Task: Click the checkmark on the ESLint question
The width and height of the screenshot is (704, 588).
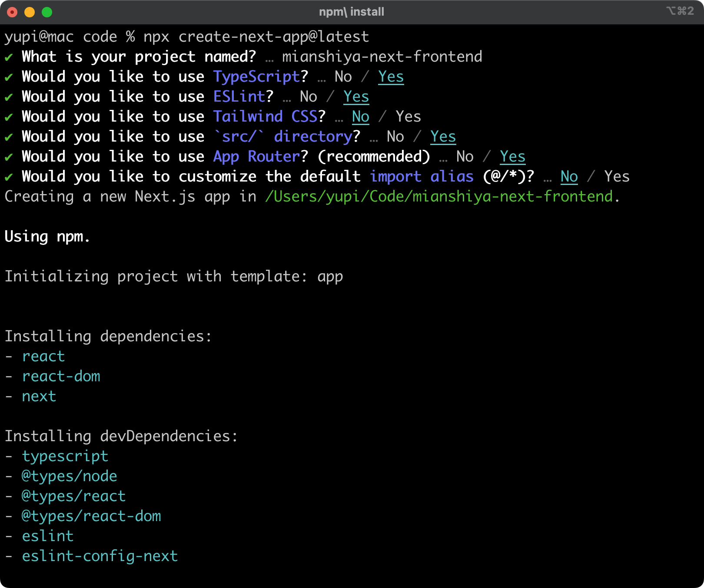Action: 9,97
